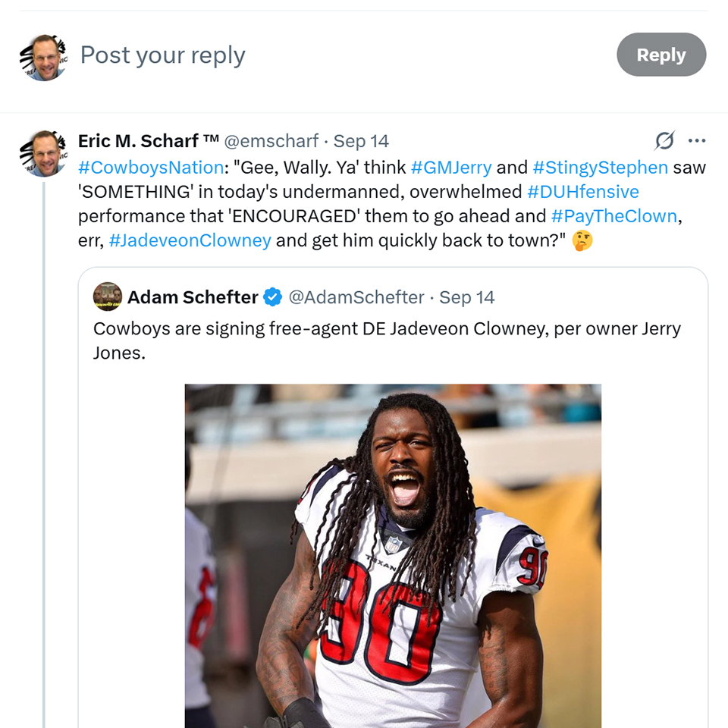This screenshot has height=728, width=728.
Task: Click the @emscharf handle
Action: click(x=273, y=141)
